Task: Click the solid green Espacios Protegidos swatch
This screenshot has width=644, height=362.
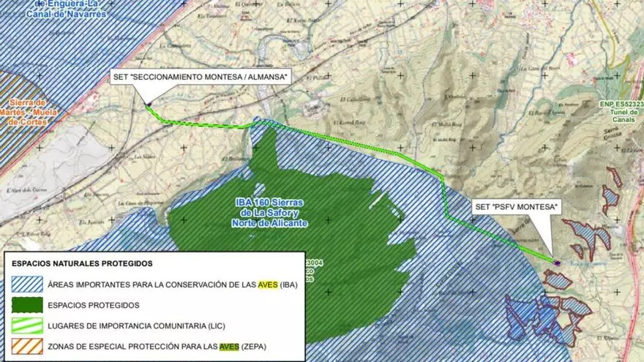Action: [27, 305]
